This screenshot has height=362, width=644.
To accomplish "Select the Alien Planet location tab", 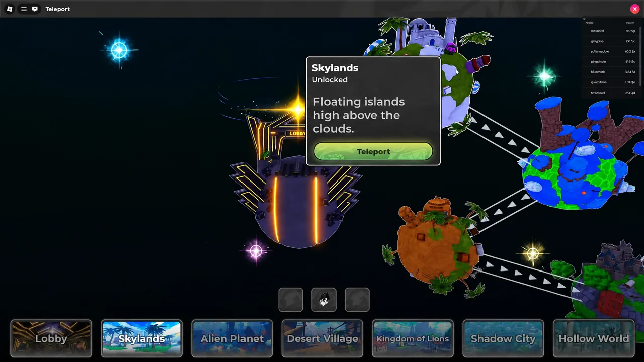I will tap(232, 338).
